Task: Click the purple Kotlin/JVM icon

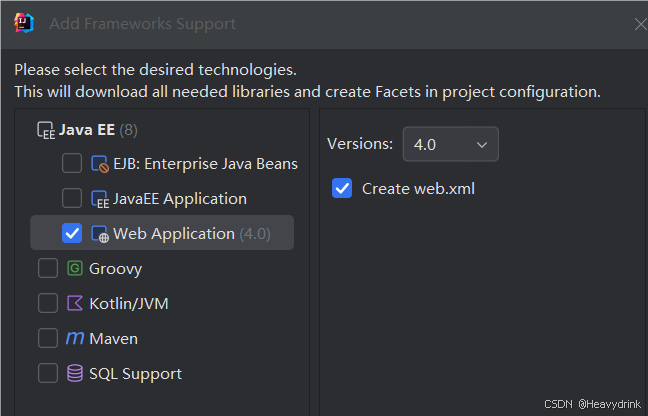Action: [75, 304]
